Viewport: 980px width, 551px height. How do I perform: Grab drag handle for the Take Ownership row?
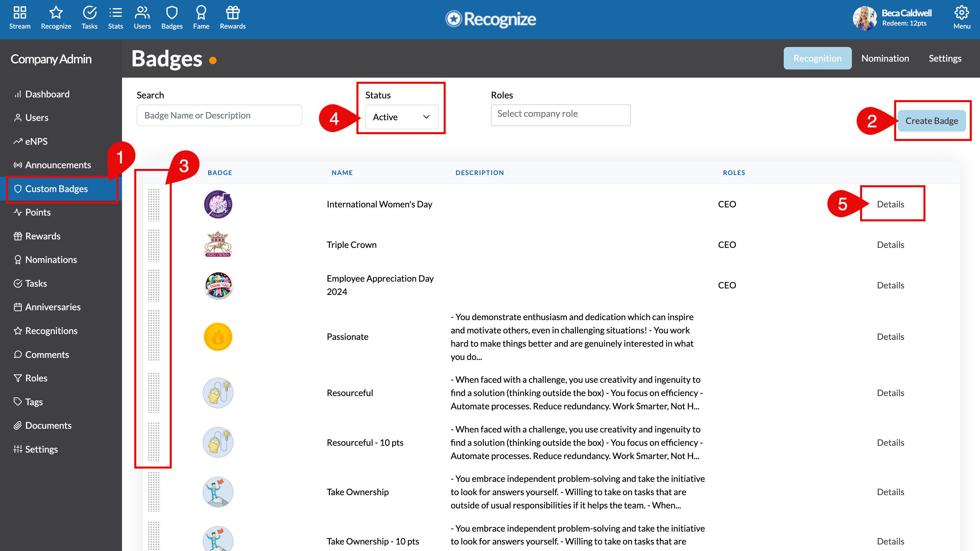point(154,492)
